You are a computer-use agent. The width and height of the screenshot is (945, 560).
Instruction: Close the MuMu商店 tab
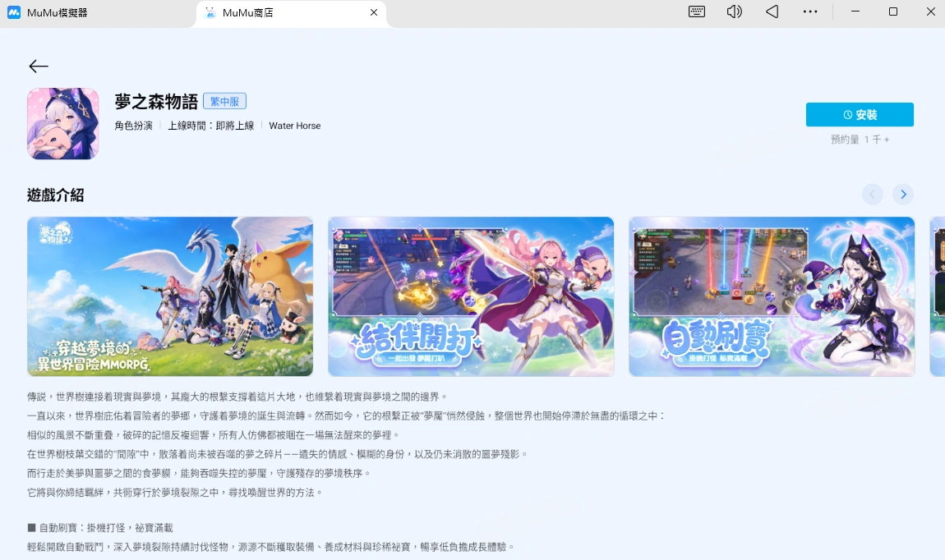374,12
